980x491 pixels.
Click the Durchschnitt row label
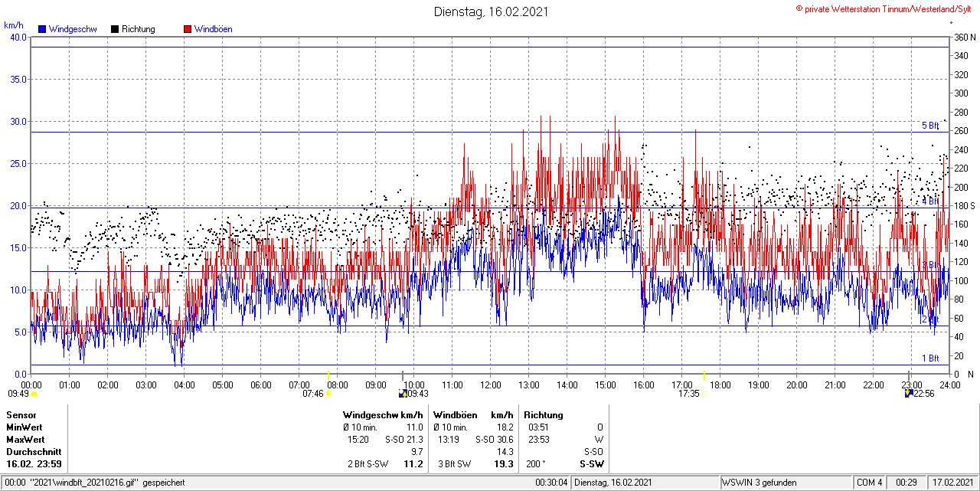coord(33,452)
